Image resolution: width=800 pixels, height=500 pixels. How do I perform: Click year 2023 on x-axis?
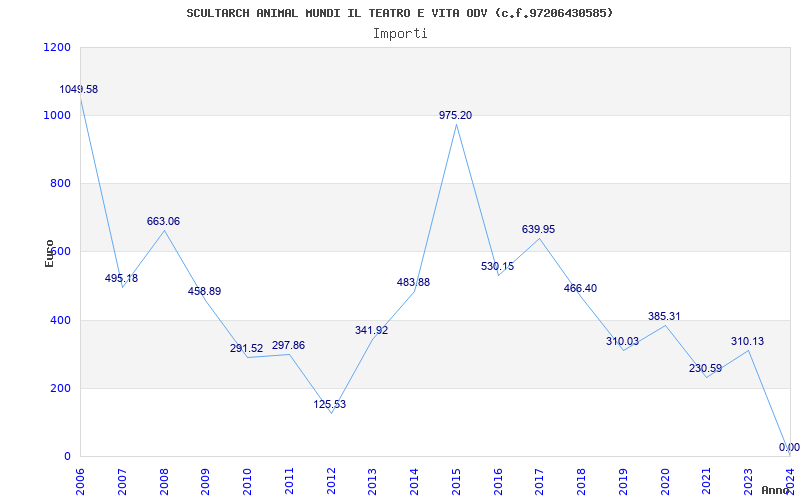click(x=748, y=482)
